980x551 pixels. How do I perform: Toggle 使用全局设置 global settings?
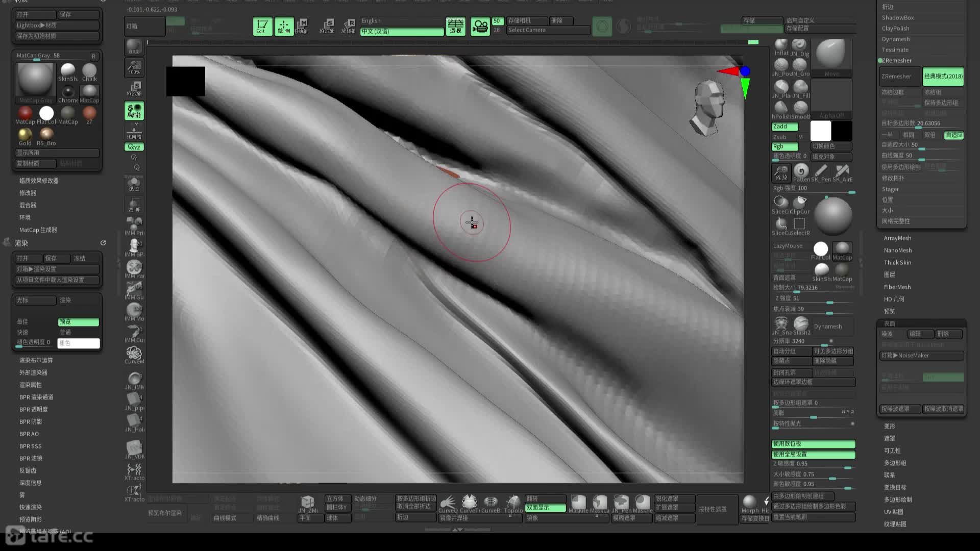[813, 454]
